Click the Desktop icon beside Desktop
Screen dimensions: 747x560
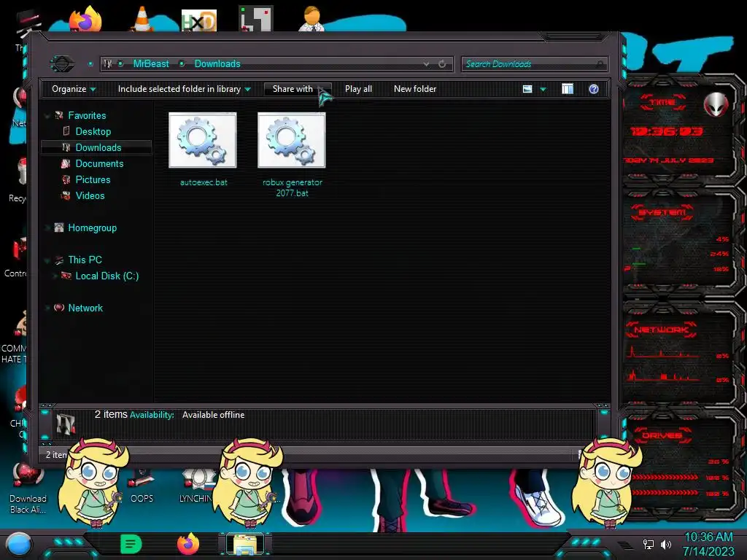pyautogui.click(x=66, y=131)
